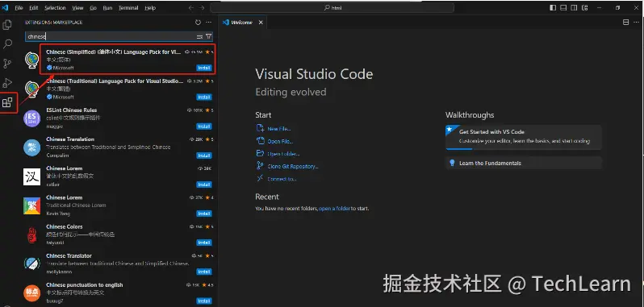Open editor more actions menu
Image resolution: width=644 pixels, height=307 pixels.
point(637,23)
